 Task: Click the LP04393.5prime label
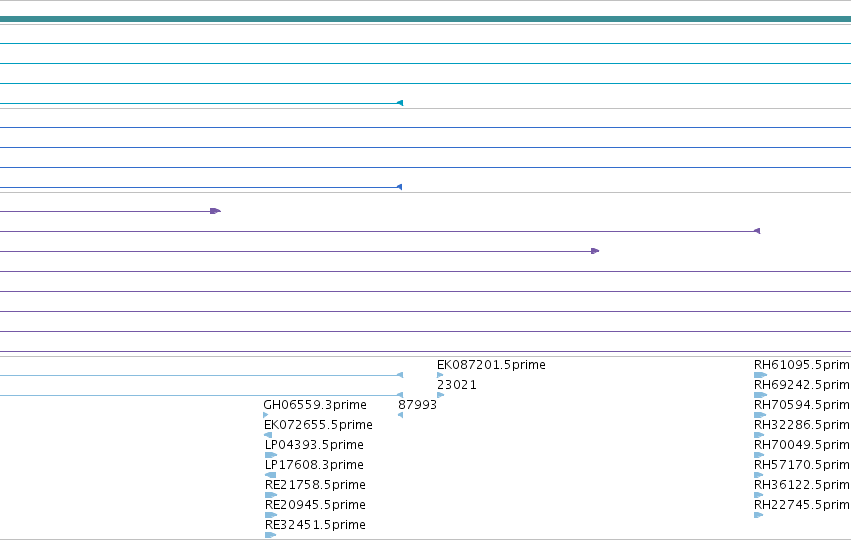[314, 444]
